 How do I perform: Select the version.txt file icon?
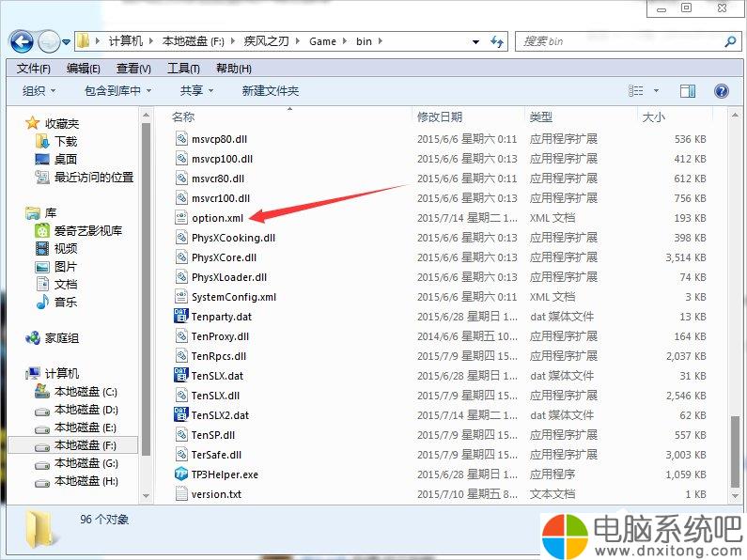coord(181,494)
